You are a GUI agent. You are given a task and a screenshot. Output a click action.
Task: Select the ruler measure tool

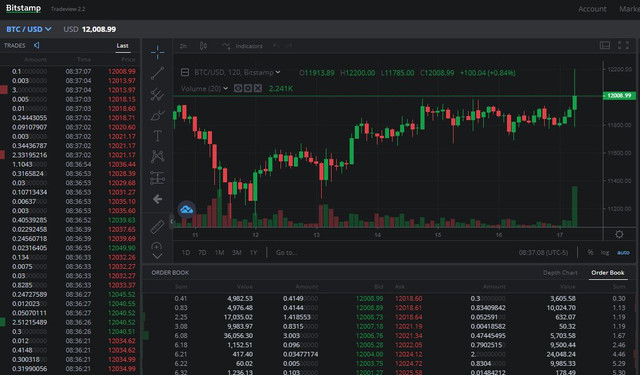[157, 226]
